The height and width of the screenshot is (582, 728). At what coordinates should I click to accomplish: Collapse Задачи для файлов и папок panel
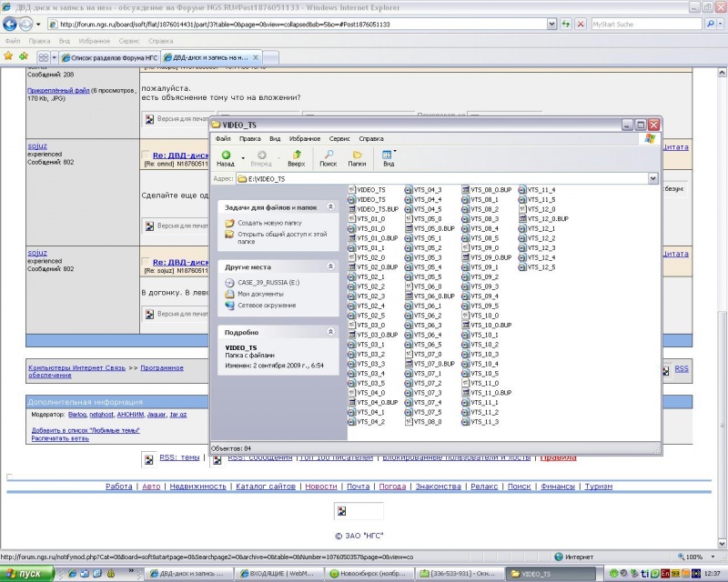[330, 207]
